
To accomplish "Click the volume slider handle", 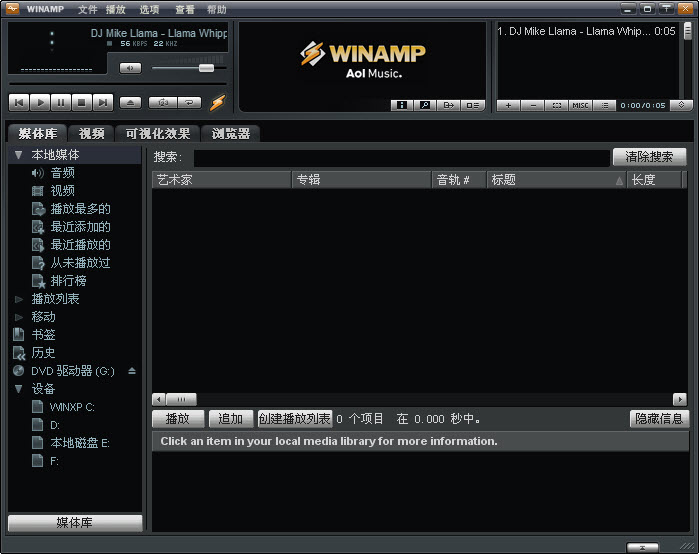I will coord(206,68).
